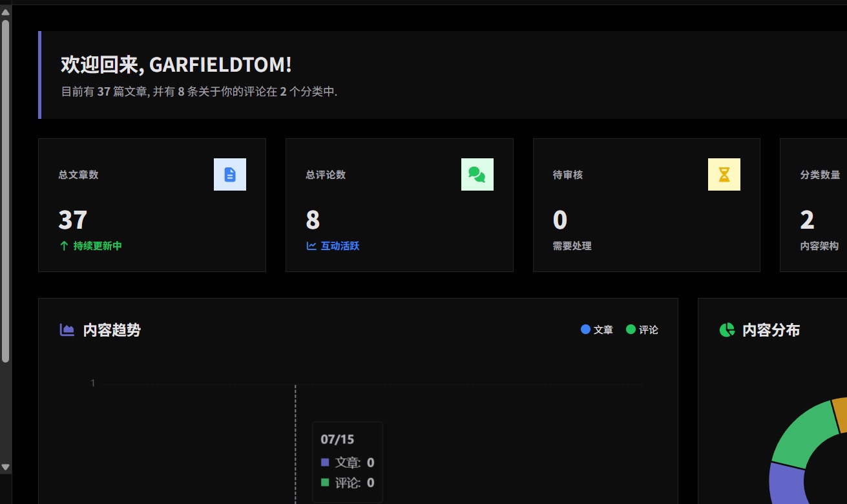Click the line chart icon next to 互动活跃
This screenshot has width=847, height=504.
pyautogui.click(x=311, y=246)
